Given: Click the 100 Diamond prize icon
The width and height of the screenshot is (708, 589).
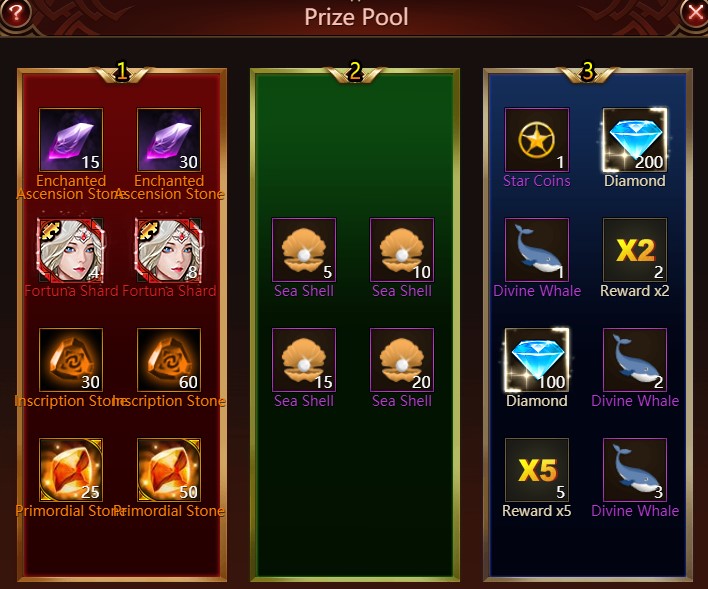Looking at the screenshot, I should pyautogui.click(x=537, y=360).
